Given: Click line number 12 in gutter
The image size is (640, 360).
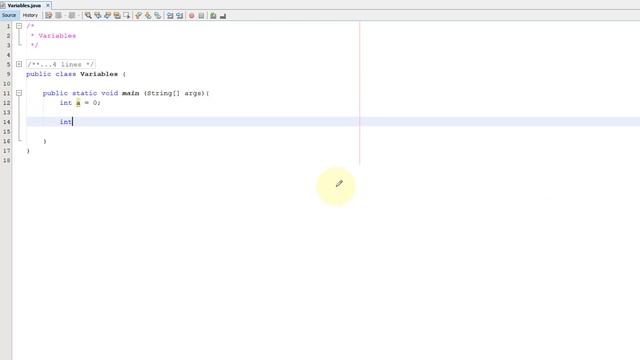Looking at the screenshot, I should coord(7,103).
